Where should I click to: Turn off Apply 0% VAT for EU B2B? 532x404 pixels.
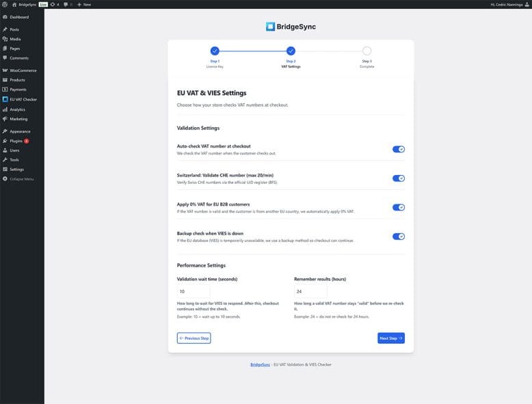coord(398,207)
